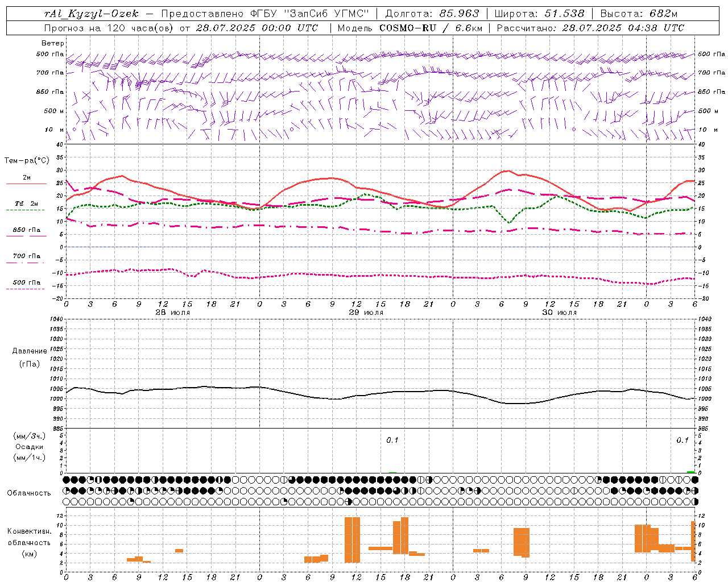Click the Рассчитано: 28.07.2025 04:38 UTC timestamp
Image resolution: width=728 pixels, height=582 pixels.
[x=590, y=28]
